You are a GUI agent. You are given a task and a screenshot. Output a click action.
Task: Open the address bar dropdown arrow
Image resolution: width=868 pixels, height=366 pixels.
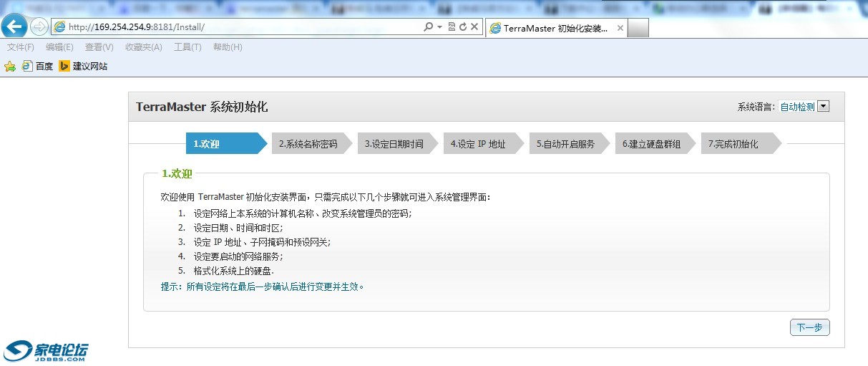point(439,27)
